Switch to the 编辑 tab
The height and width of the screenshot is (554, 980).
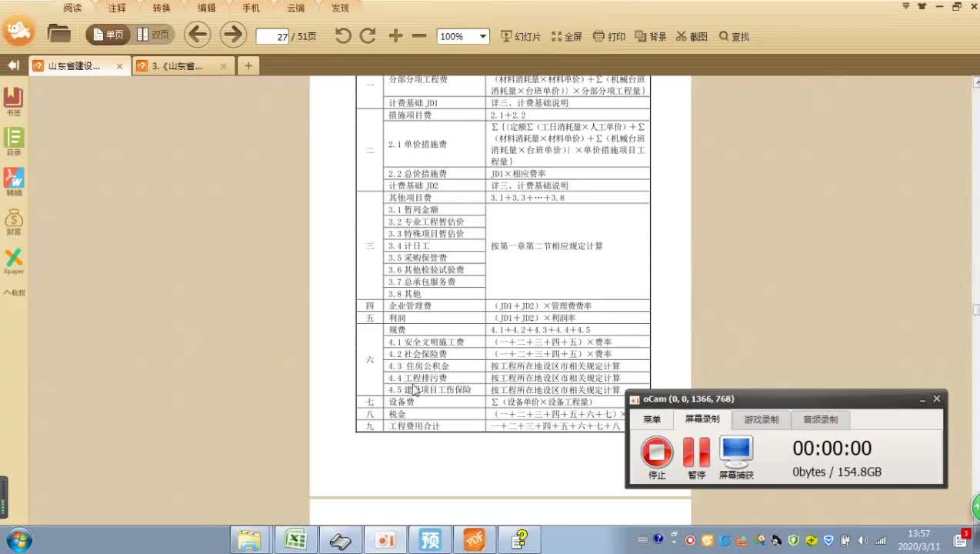[206, 8]
